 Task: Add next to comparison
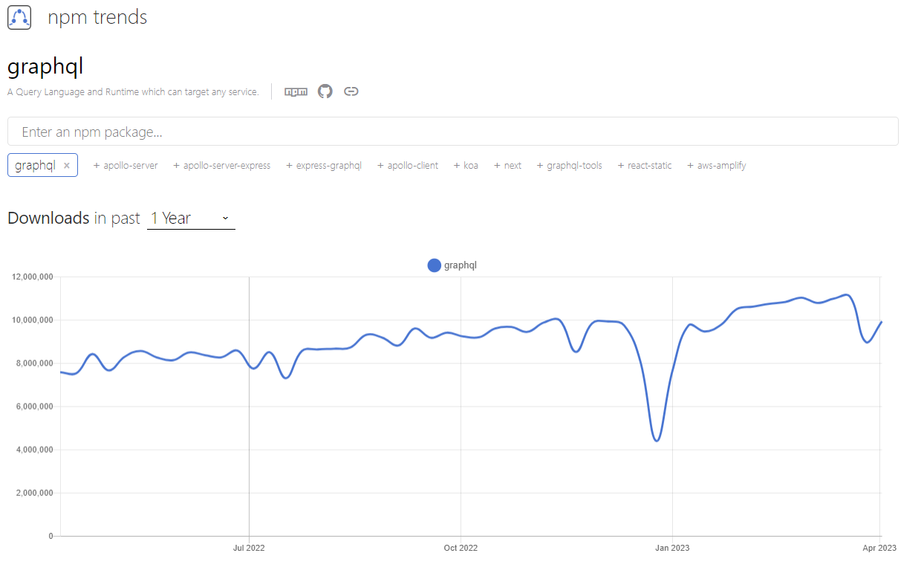(508, 166)
